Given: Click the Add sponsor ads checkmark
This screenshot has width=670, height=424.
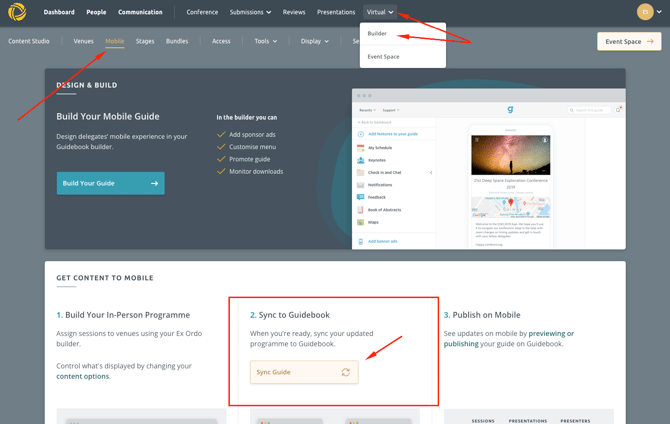Looking at the screenshot, I should [x=221, y=134].
